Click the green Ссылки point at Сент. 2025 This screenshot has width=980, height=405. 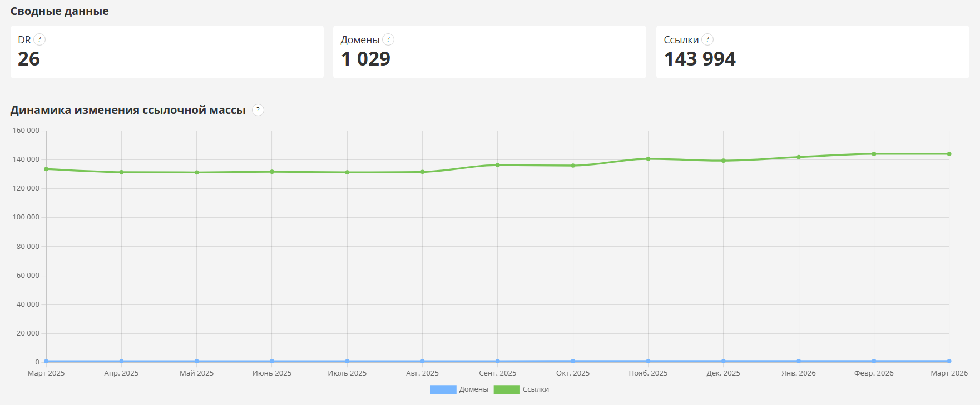(x=498, y=165)
